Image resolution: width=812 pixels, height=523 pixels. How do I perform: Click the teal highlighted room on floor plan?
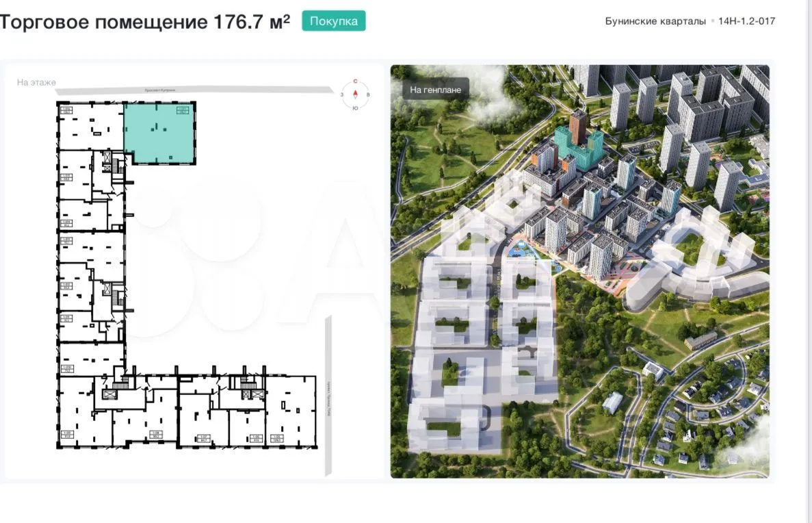click(159, 133)
